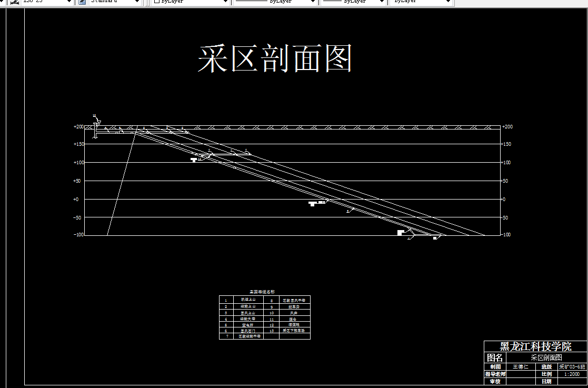Click the text style icon beside Standard
The image size is (588, 388).
coord(82,2)
